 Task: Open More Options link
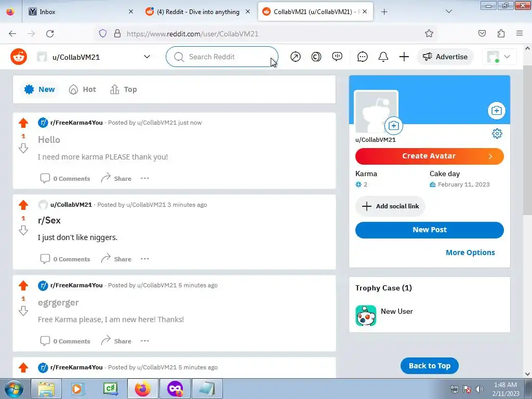(x=470, y=252)
